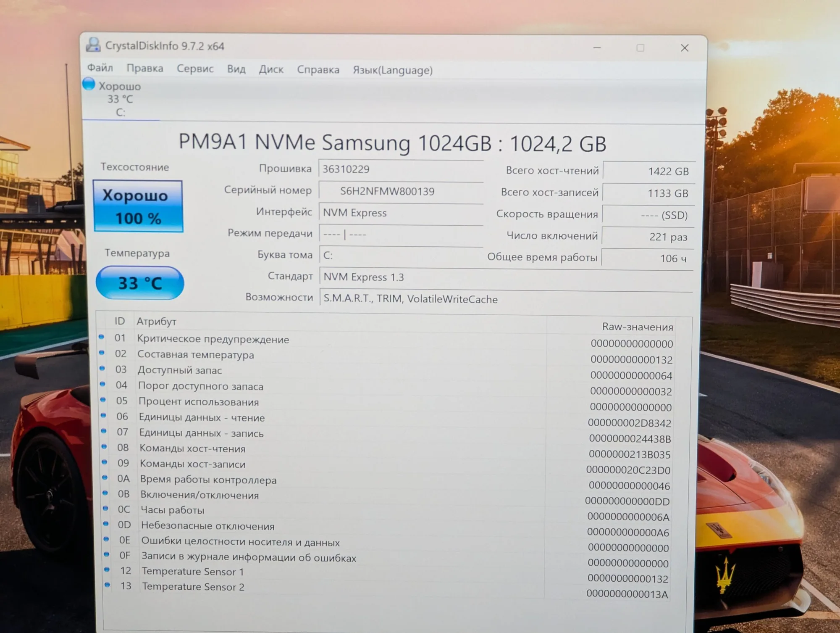This screenshot has width=840, height=633.
Task: Select row Небезопасные отключения
Action: [x=386, y=528]
